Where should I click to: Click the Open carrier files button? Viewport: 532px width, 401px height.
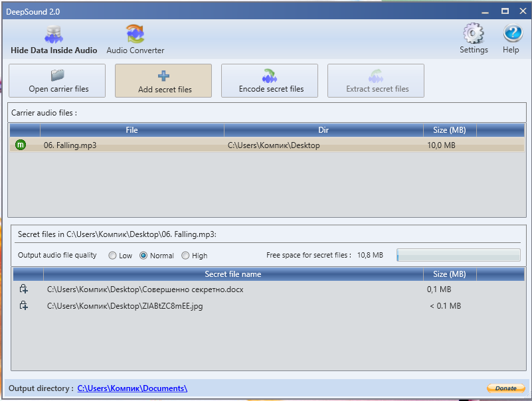point(57,81)
